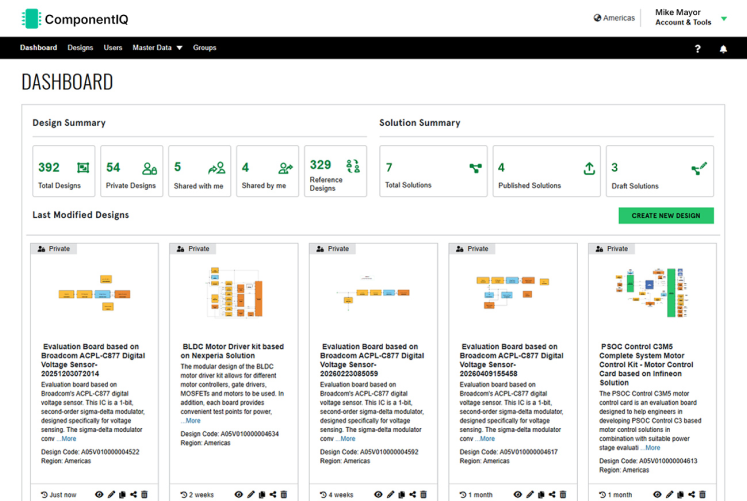747x501 pixels.
Task: Go to the Designs menu item
Action: [80, 48]
